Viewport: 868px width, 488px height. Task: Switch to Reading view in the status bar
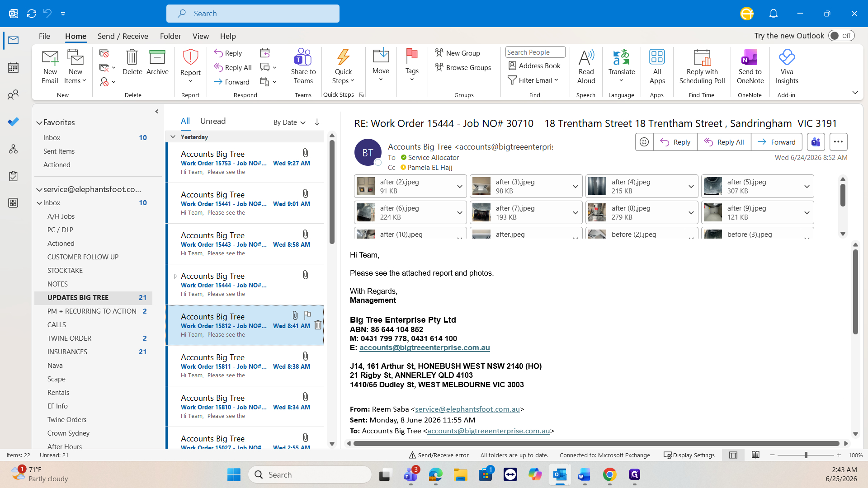tap(755, 455)
